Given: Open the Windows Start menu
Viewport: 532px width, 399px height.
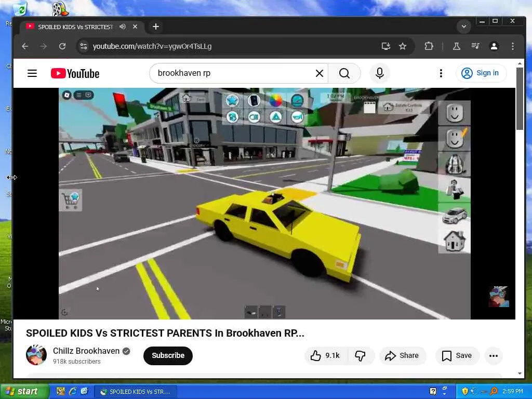Looking at the screenshot, I should click(x=24, y=392).
